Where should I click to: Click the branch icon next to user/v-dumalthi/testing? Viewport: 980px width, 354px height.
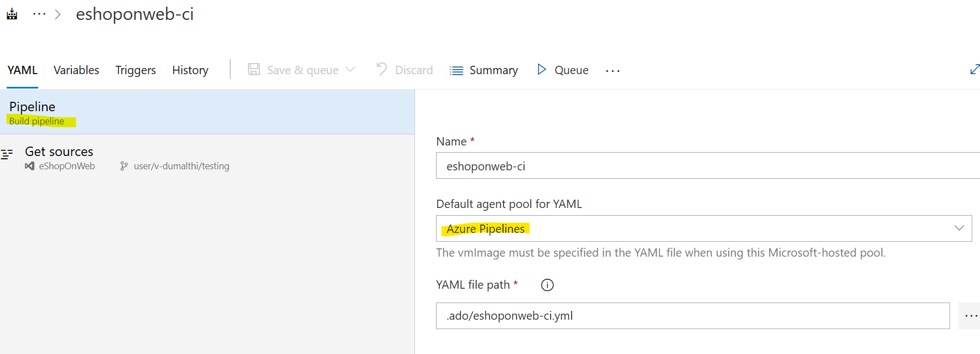coord(124,166)
